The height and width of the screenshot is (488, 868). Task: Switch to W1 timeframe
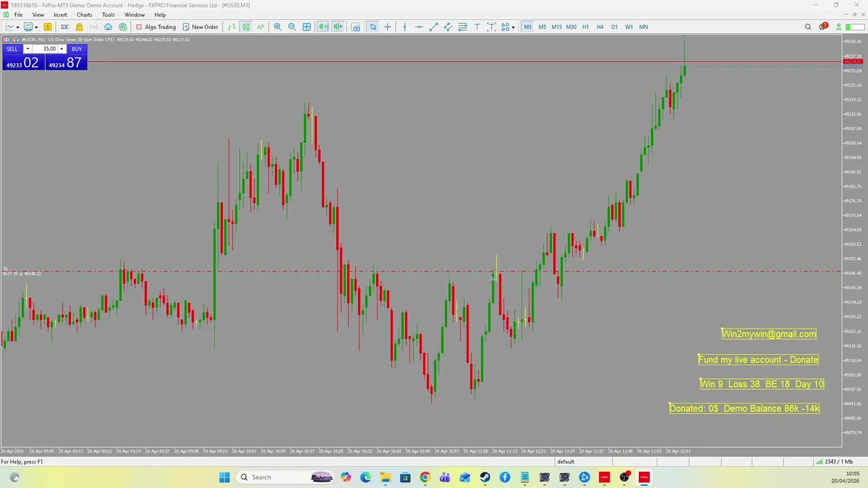point(629,27)
